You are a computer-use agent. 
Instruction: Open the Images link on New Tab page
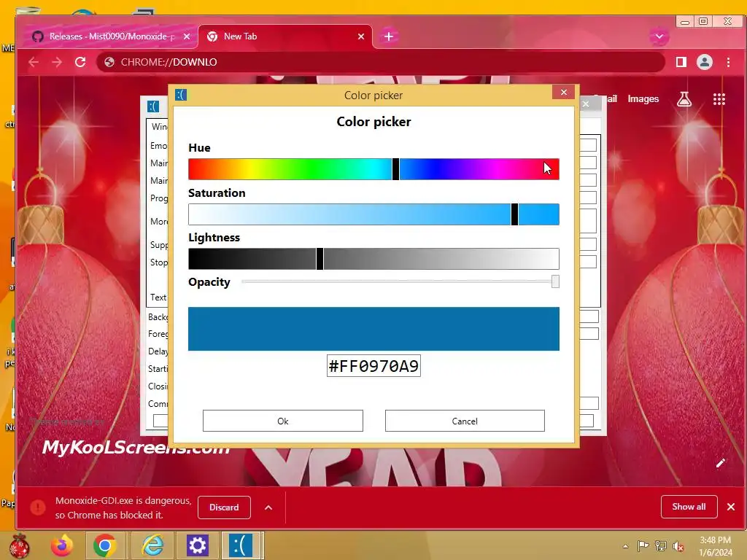[x=643, y=98]
